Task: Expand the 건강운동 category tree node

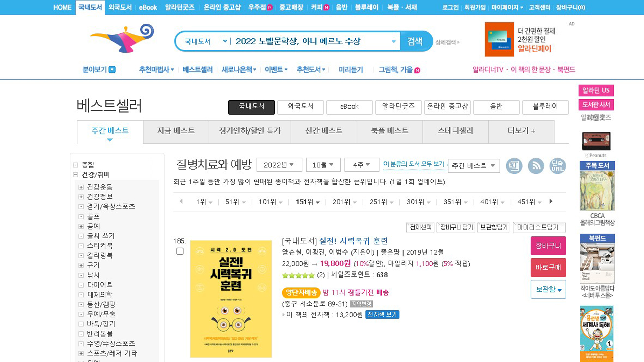Action: coord(81,187)
